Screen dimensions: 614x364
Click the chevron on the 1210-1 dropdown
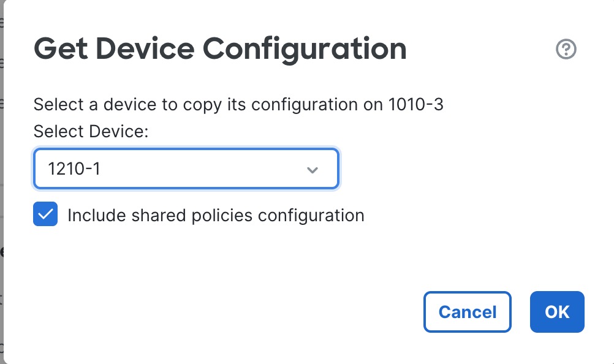[313, 169]
